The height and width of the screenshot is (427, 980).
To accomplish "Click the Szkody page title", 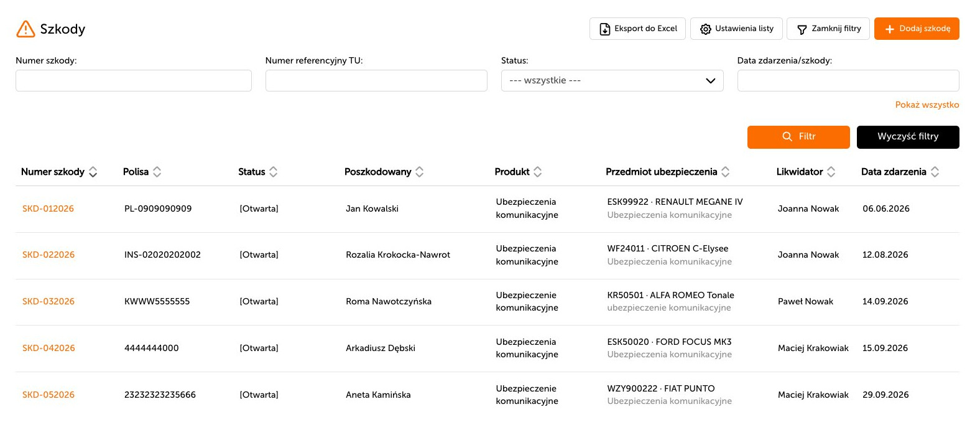I will [63, 29].
